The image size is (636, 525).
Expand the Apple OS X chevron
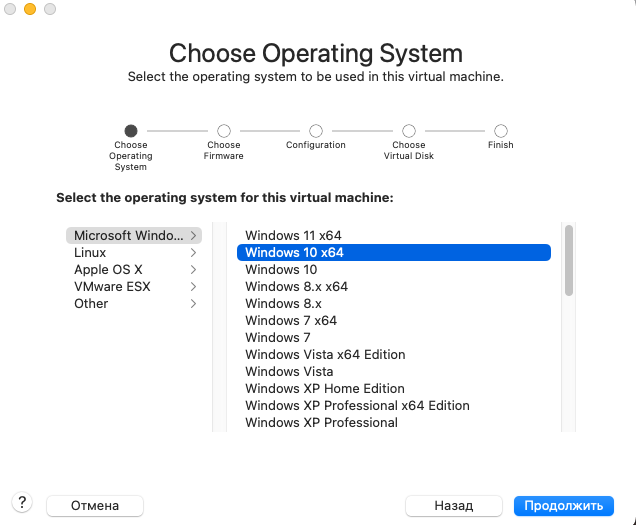(193, 270)
